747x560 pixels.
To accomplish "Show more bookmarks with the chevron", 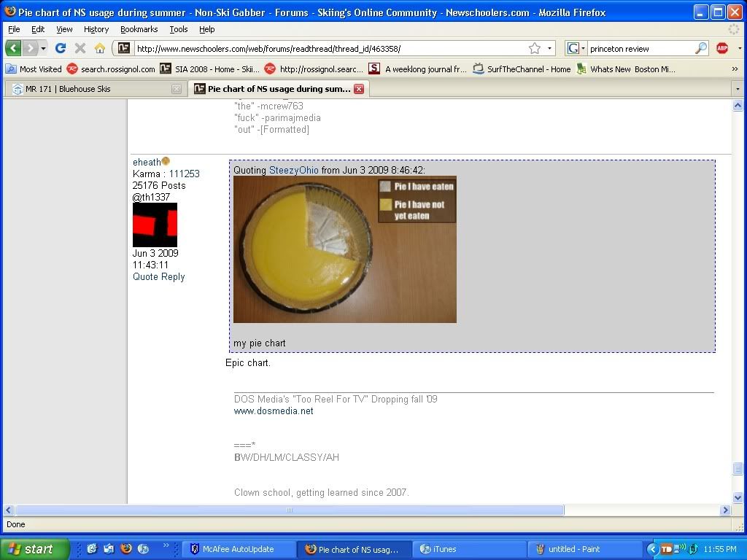I will [735, 69].
